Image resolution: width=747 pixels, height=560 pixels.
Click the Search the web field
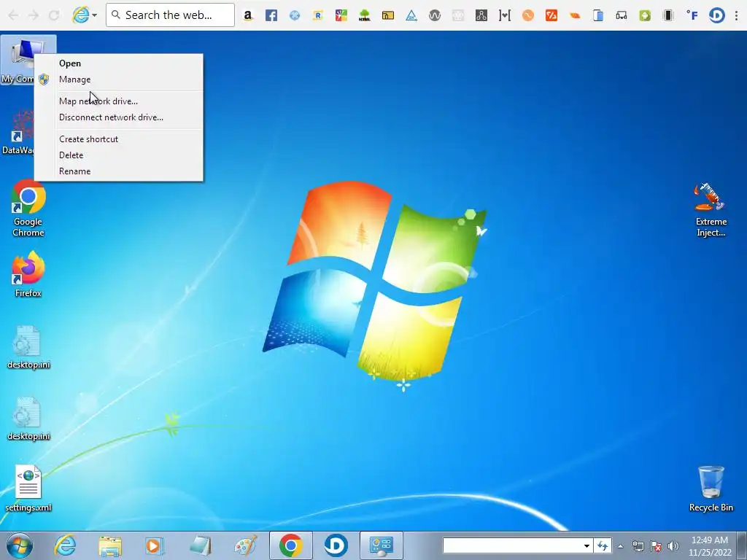coord(170,15)
